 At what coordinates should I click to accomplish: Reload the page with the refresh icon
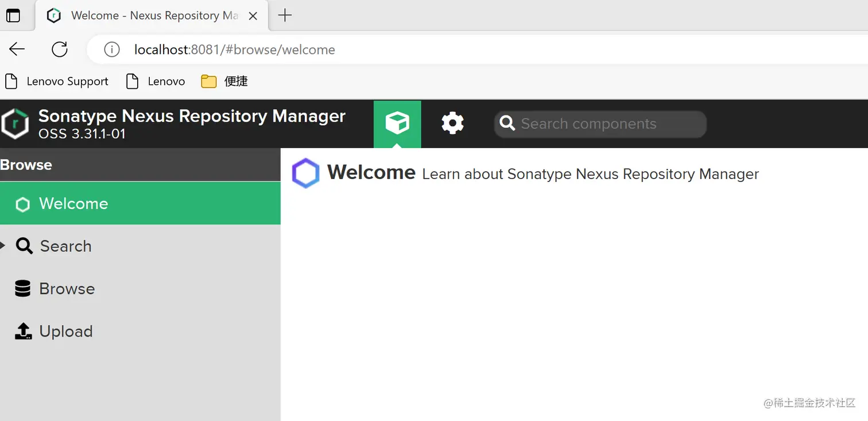[x=60, y=49]
